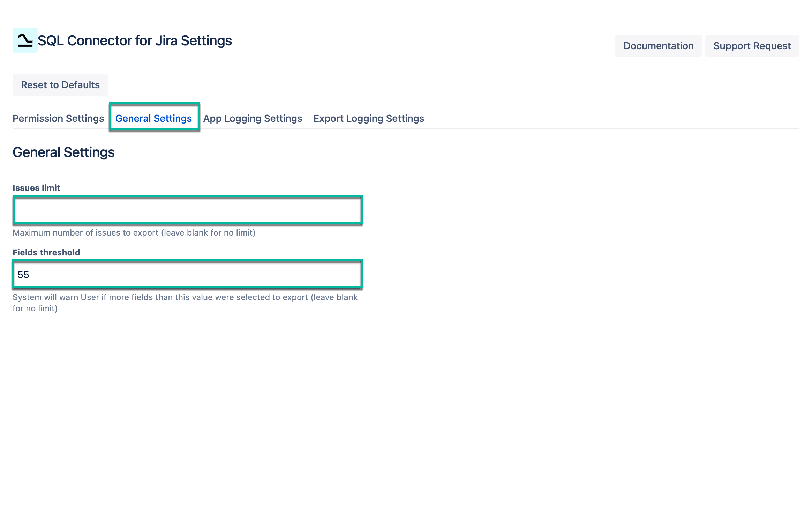Click the Issues limit label
Image resolution: width=812 pixels, height=506 pixels.
click(x=36, y=188)
